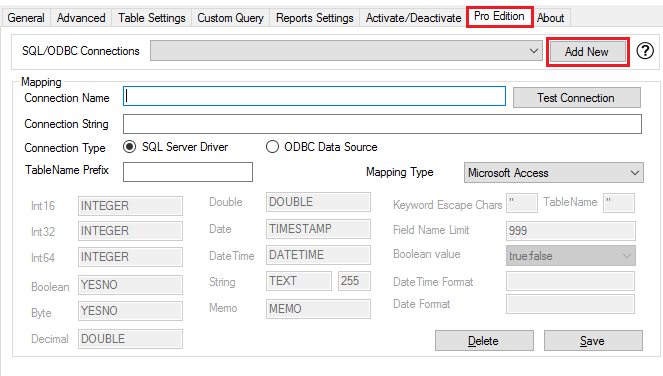Click the Boolean YESNO mapping field
Viewport: 663px width, 376px height.
[130, 285]
